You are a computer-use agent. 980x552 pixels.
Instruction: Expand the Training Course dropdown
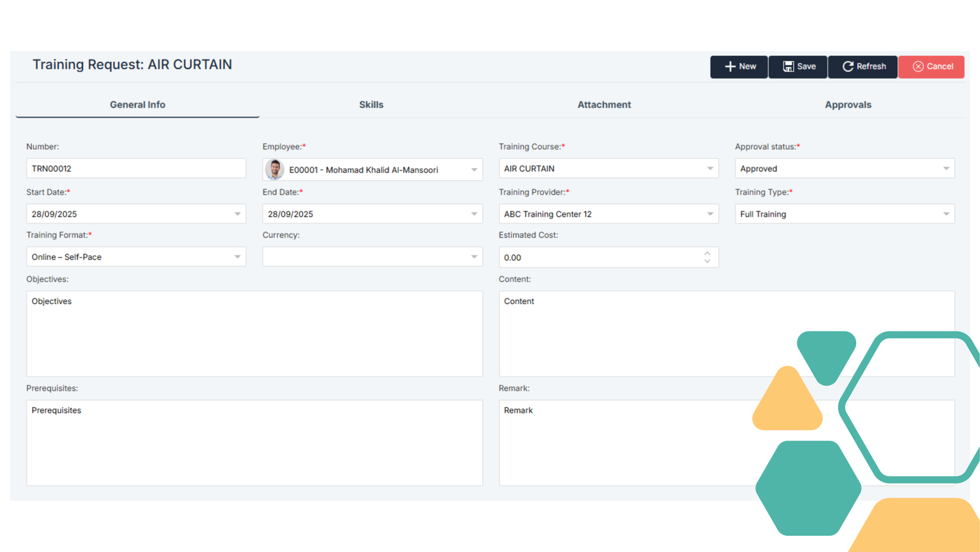point(710,169)
